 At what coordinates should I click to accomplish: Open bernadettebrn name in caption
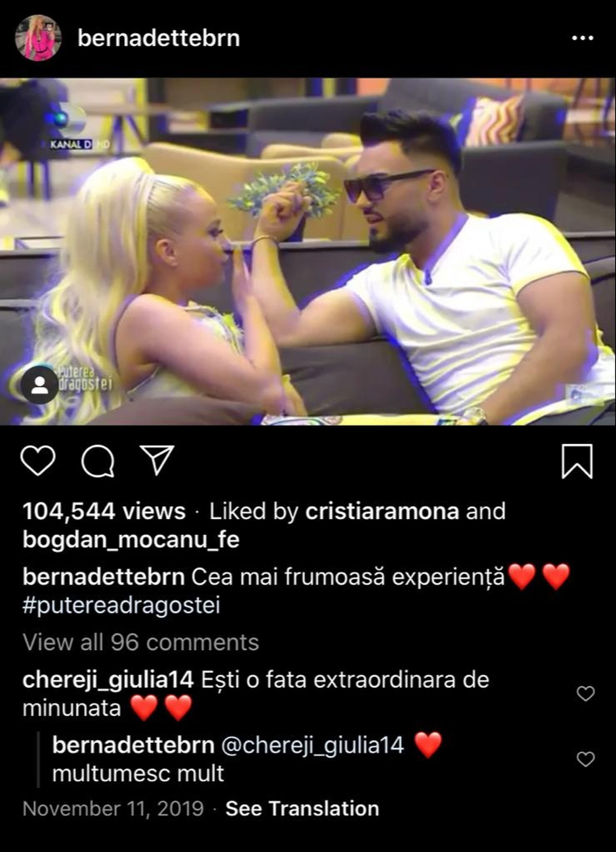pos(104,577)
